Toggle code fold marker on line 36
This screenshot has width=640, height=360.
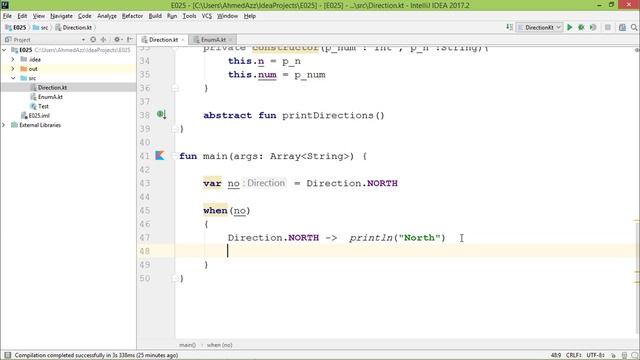point(175,88)
